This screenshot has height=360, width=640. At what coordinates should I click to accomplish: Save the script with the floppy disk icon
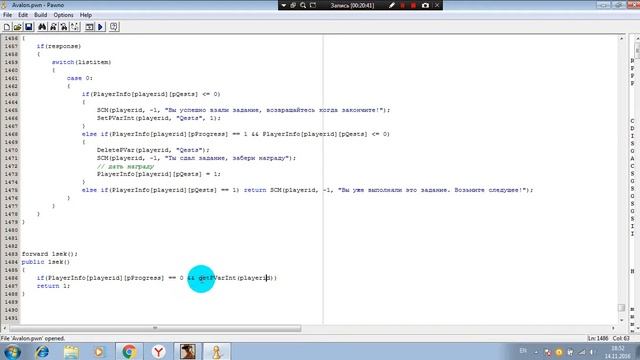(x=29, y=27)
